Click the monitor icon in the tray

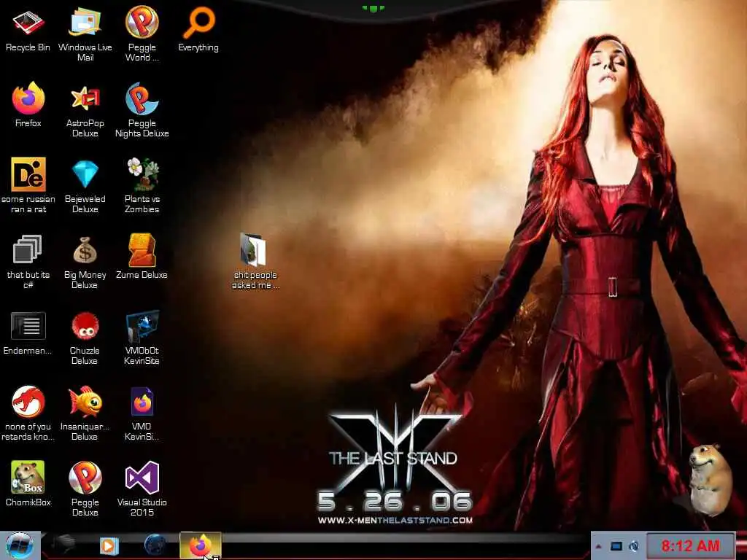[616, 546]
